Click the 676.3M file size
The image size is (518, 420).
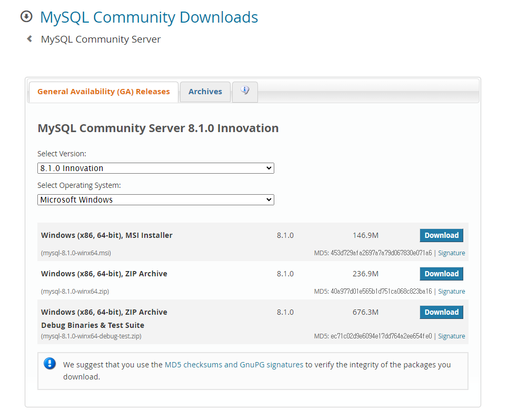click(365, 312)
